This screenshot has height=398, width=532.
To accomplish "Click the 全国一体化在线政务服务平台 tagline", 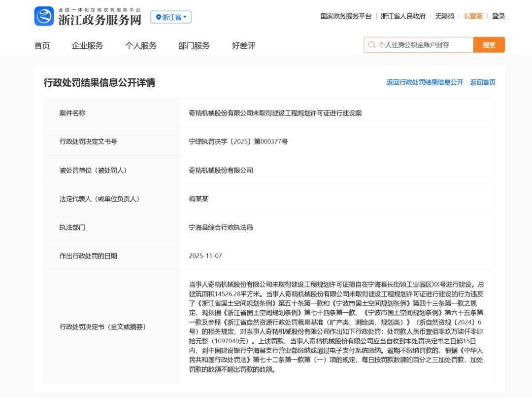I will (100, 10).
